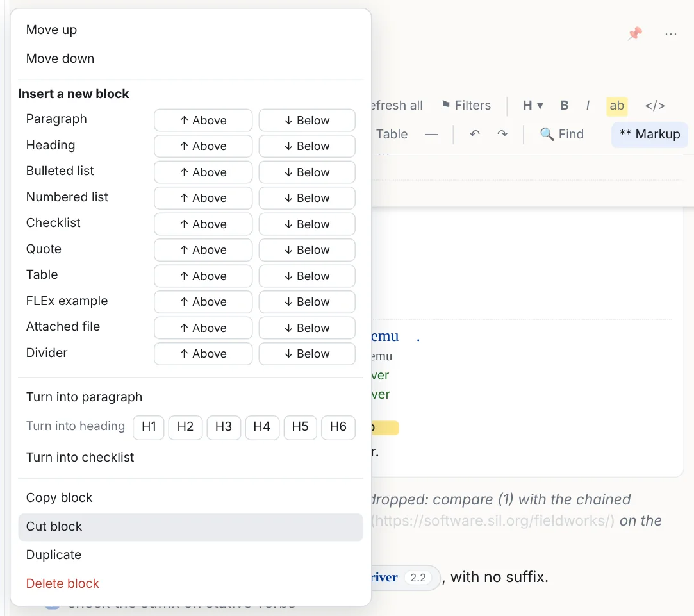Screen dimensions: 694x616
Task: Pin this note with the pushpin icon
Action: (635, 33)
